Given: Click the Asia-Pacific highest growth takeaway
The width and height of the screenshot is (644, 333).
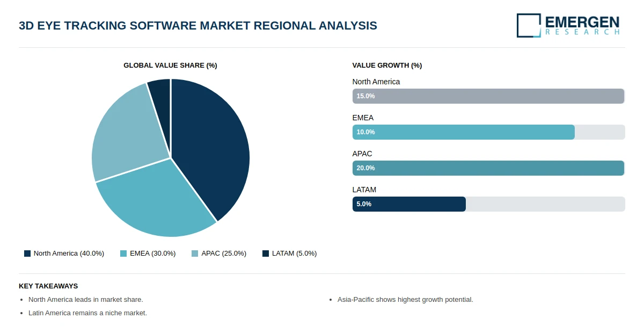Looking at the screenshot, I should 405,300.
